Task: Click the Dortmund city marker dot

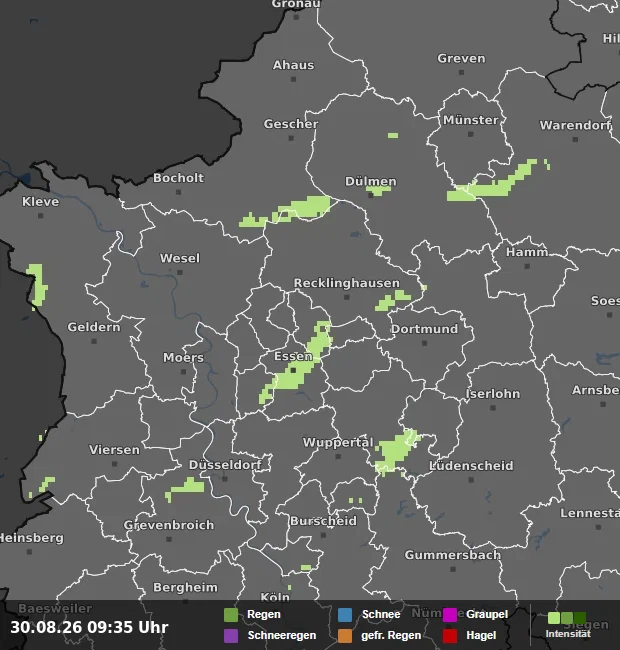Action: (x=424, y=343)
